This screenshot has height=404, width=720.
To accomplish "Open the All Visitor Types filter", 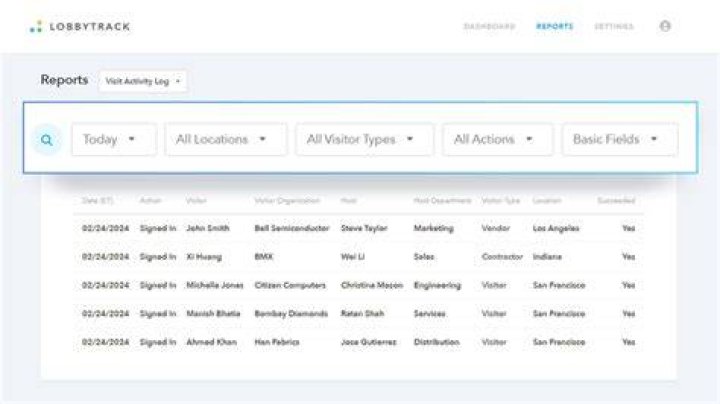I will pyautogui.click(x=365, y=139).
